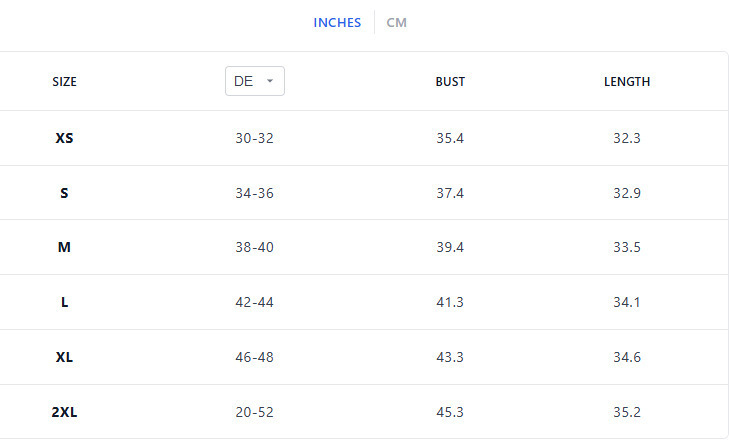The height and width of the screenshot is (442, 729).
Task: Click length value 32.9 for S
Action: click(627, 193)
